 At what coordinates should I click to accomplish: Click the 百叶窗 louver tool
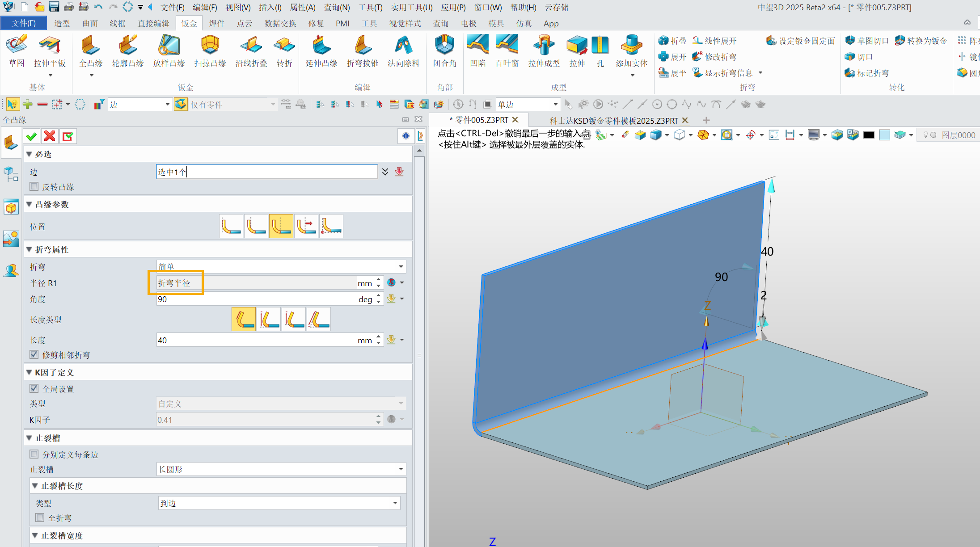pos(507,51)
